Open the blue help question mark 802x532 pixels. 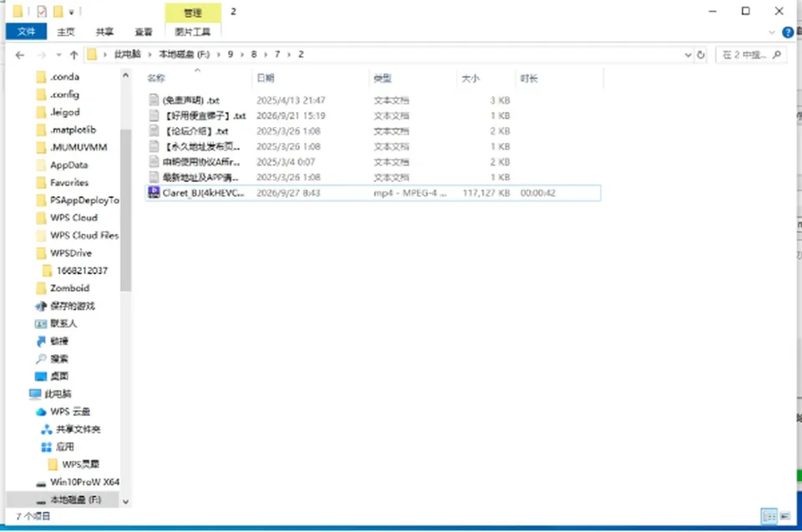tap(788, 33)
